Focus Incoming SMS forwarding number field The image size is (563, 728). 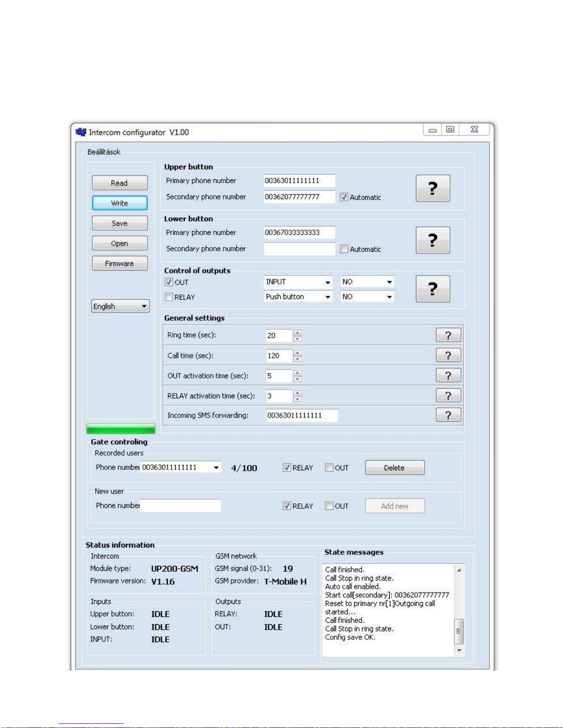(x=302, y=415)
